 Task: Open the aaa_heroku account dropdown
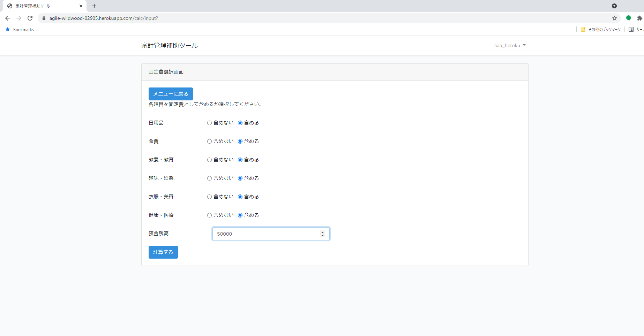coord(510,45)
